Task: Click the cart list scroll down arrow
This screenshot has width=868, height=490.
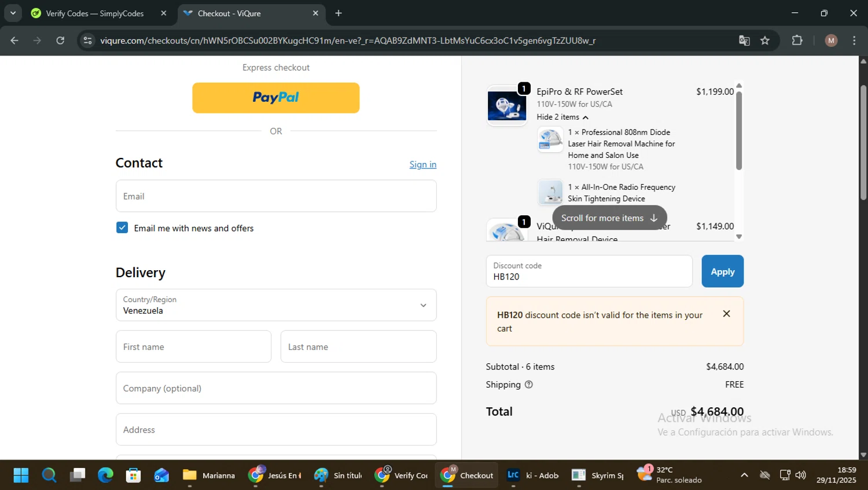Action: (x=739, y=237)
